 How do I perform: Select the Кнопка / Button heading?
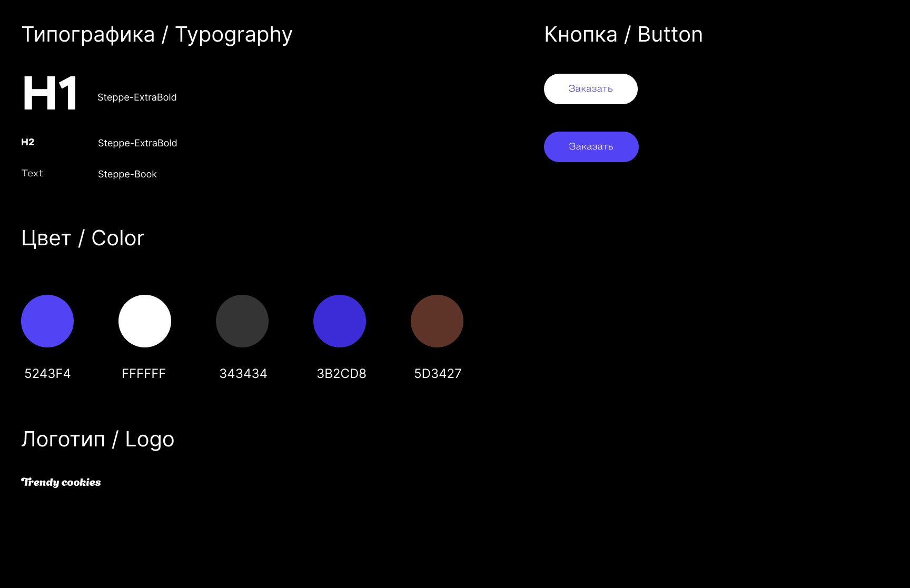[x=623, y=35]
